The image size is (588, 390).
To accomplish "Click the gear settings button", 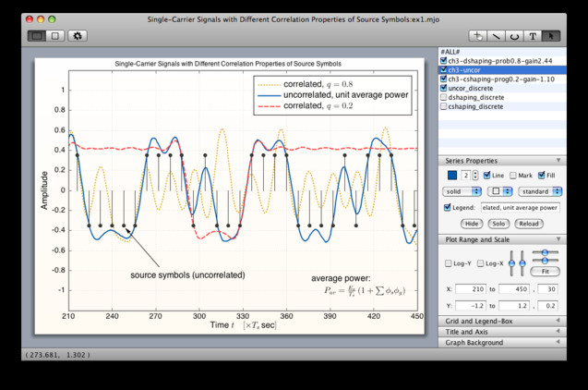I will [78, 36].
